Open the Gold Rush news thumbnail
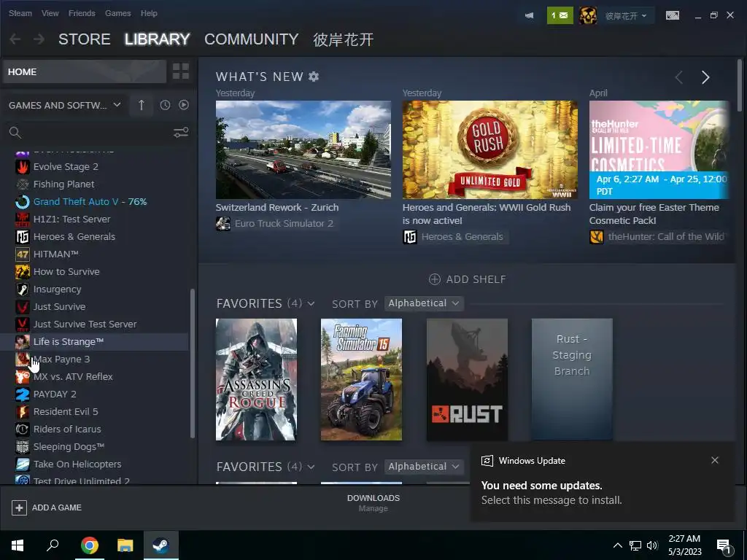This screenshot has width=747, height=560. tap(489, 149)
